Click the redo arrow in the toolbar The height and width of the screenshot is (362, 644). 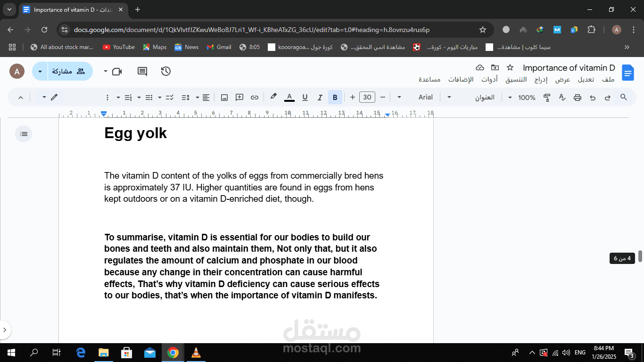coord(608,98)
